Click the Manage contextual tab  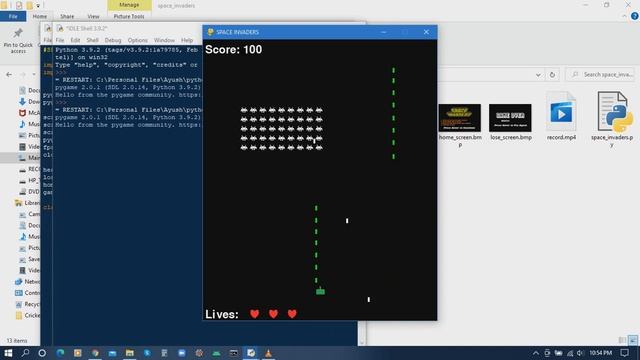[x=129, y=5]
